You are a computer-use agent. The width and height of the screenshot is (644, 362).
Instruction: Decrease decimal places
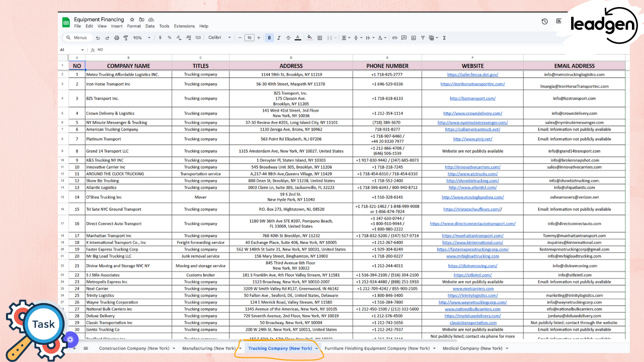[179, 38]
